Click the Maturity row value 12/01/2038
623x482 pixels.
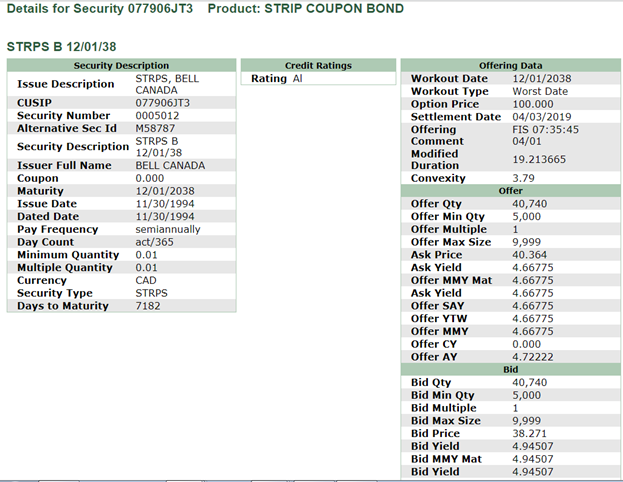coord(165,191)
